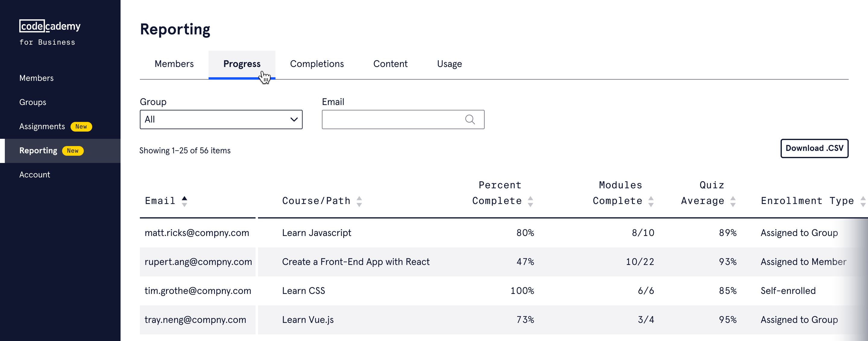Viewport: 868px width, 341px height.
Task: Sort by Modules Complete arrows
Action: [x=651, y=201]
